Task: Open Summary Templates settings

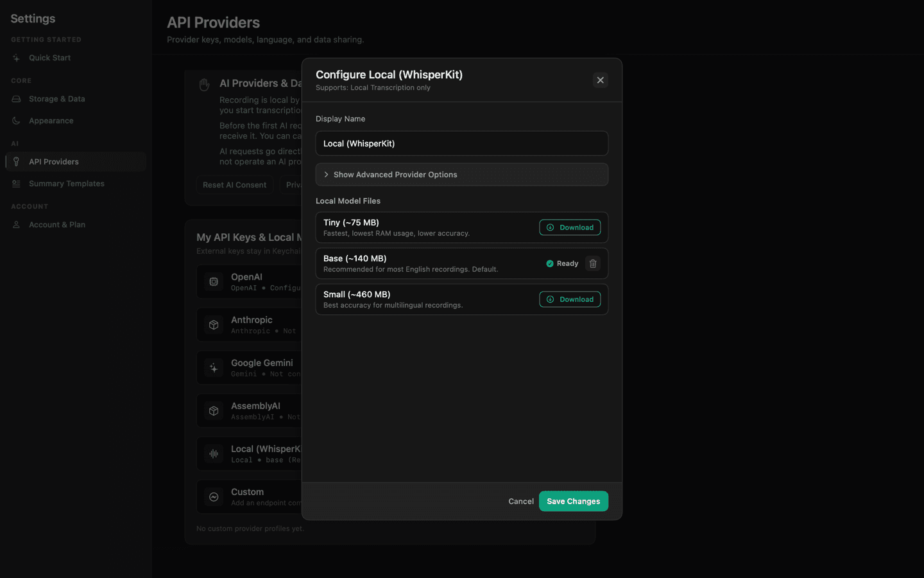Action: pos(76,184)
